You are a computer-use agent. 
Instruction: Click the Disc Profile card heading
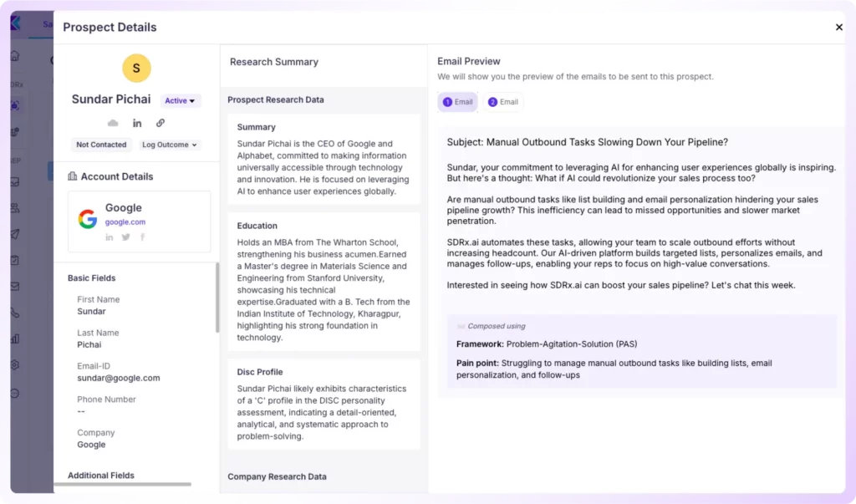click(260, 372)
